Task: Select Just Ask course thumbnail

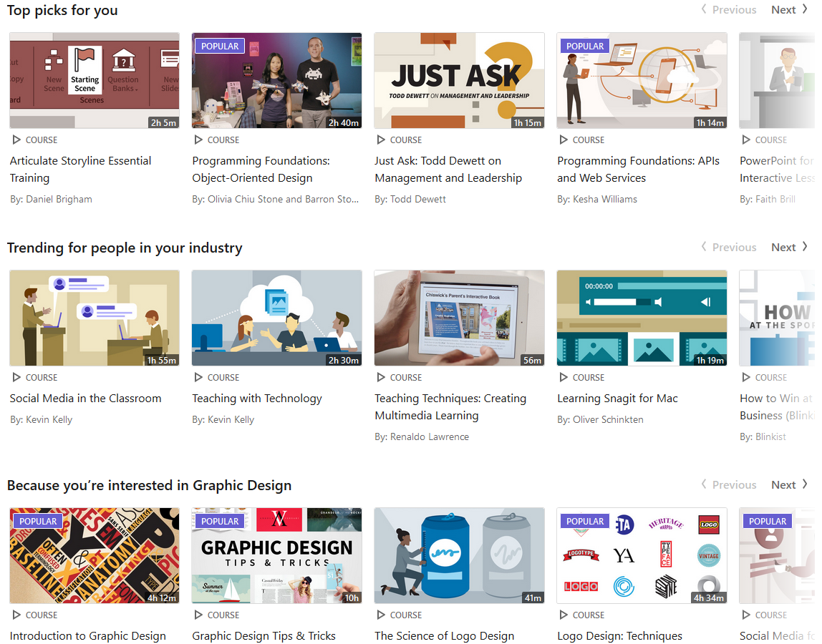Action: 459,81
